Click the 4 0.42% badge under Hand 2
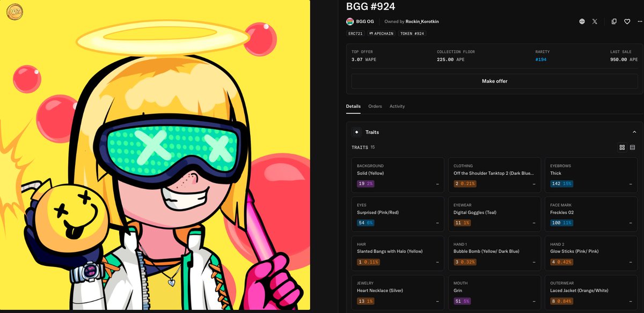The width and height of the screenshot is (644, 313). (x=561, y=262)
